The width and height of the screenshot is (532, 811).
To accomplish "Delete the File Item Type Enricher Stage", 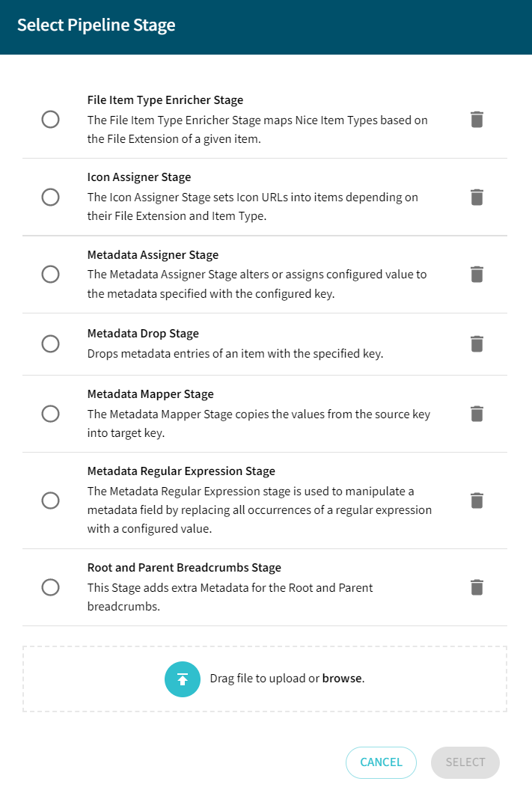I will click(x=477, y=120).
